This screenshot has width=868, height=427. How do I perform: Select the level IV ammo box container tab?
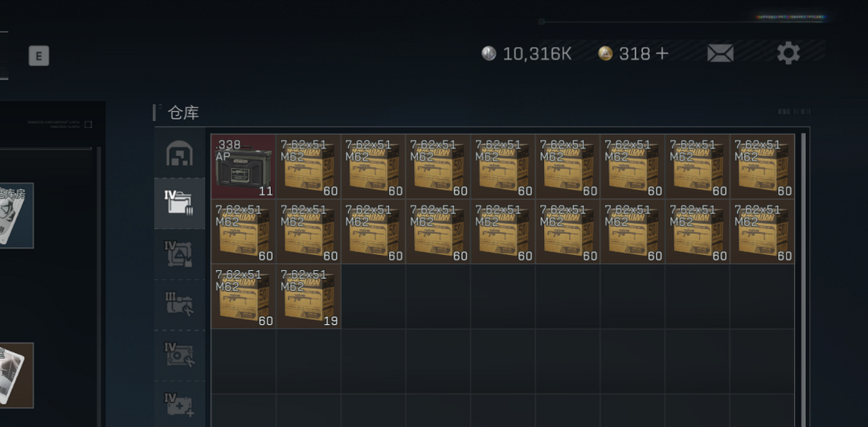click(x=179, y=203)
